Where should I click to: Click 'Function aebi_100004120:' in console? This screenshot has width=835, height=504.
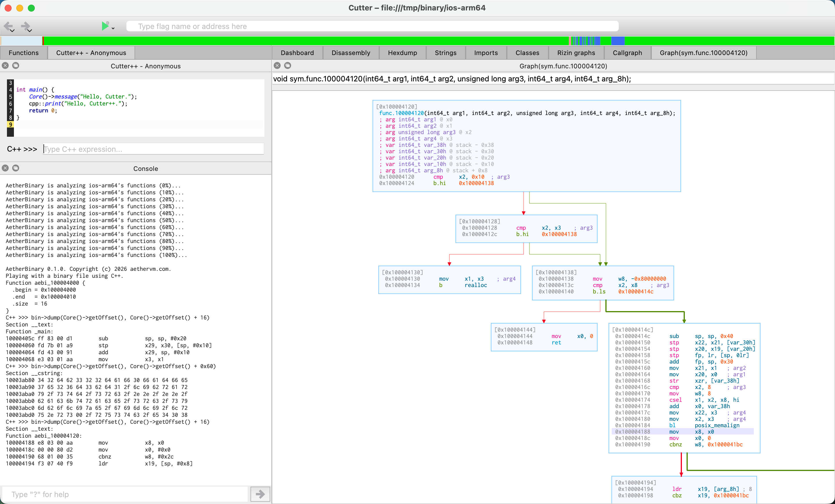click(x=44, y=436)
